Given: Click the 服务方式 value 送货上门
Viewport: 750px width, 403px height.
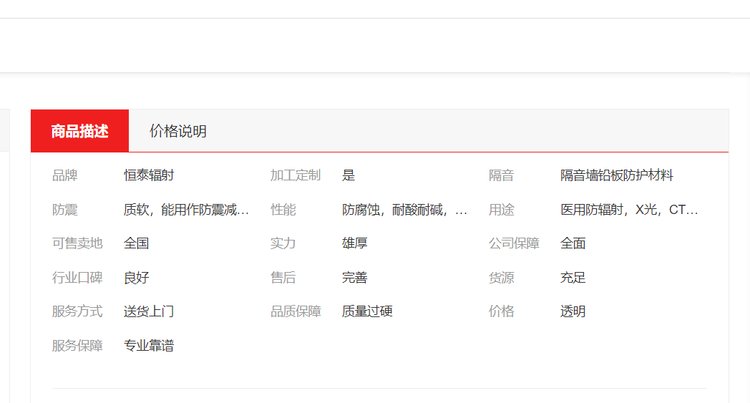Looking at the screenshot, I should coord(149,311).
